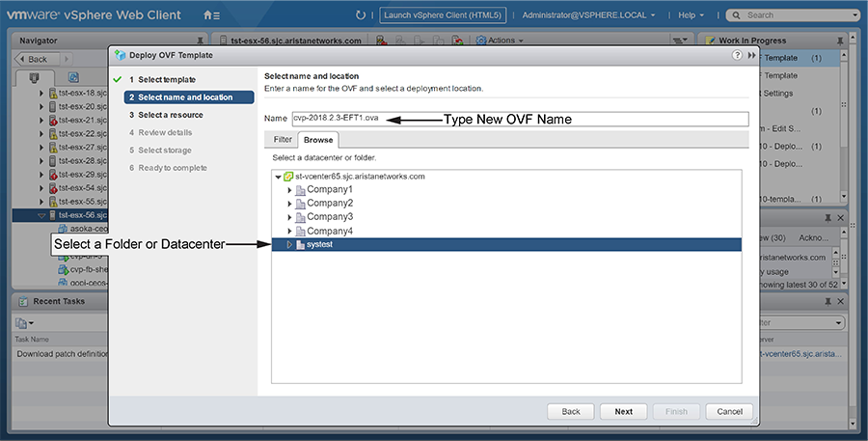
Task: Select Company2 in the location tree
Action: click(330, 204)
